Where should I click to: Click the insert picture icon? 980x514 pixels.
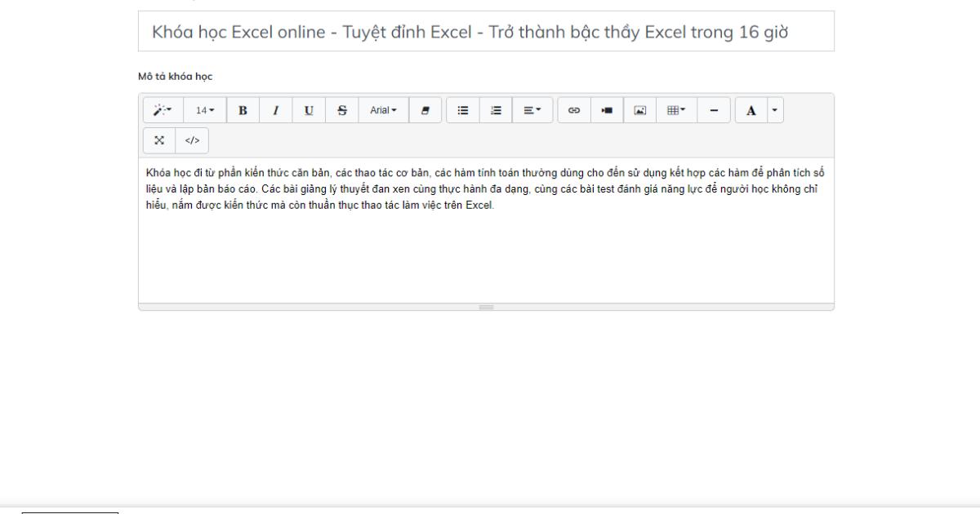coord(639,109)
